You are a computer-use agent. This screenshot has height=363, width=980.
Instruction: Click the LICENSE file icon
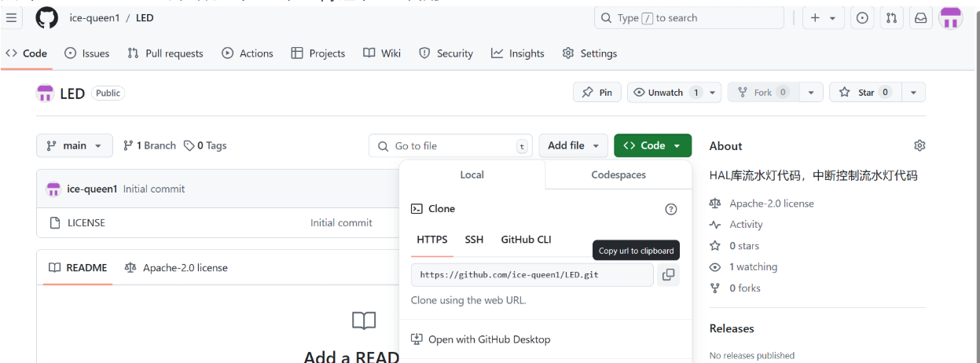click(55, 223)
